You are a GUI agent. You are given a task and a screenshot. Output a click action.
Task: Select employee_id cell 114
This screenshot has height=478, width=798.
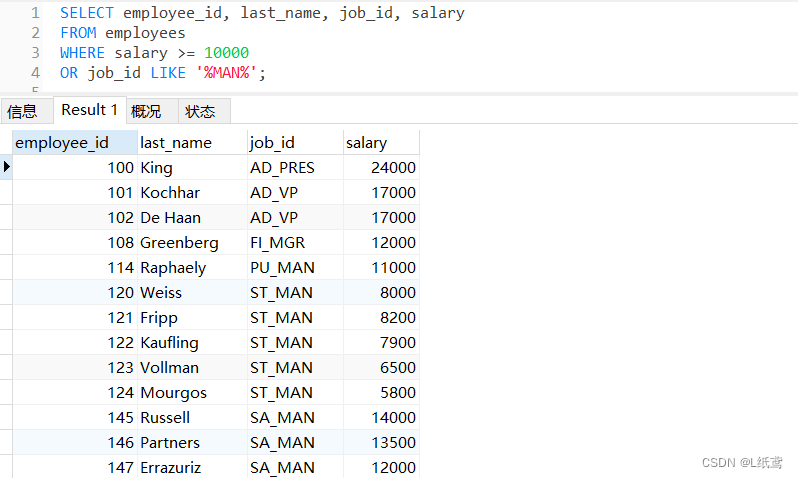[x=75, y=267]
